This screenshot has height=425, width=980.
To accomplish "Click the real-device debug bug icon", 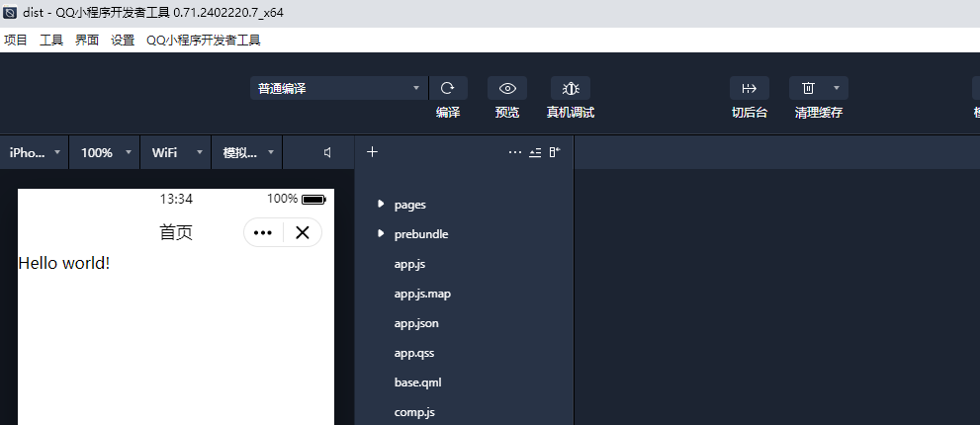I will 570,88.
